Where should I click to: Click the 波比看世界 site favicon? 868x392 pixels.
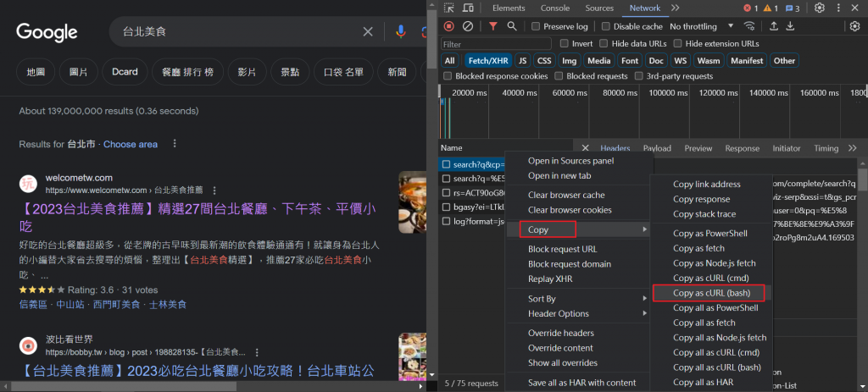(28, 346)
